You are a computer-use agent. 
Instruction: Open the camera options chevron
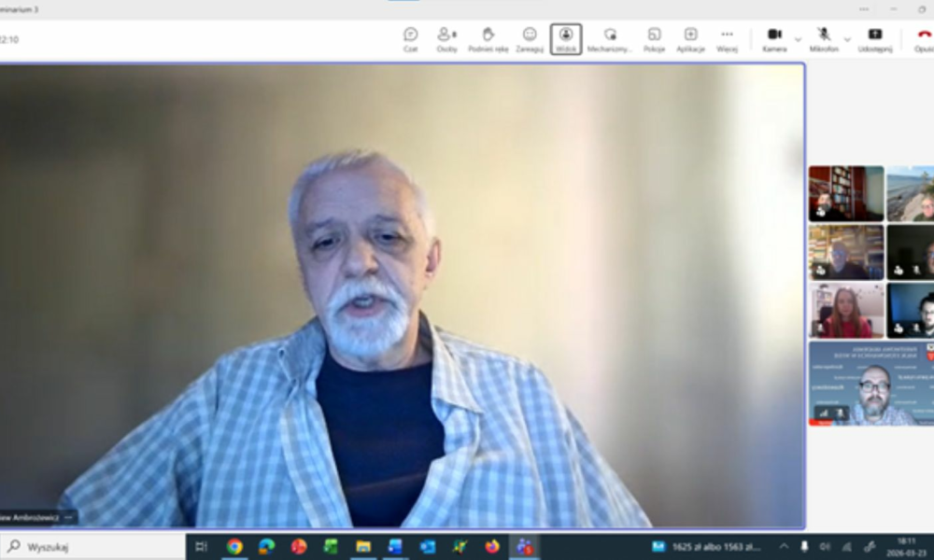796,39
